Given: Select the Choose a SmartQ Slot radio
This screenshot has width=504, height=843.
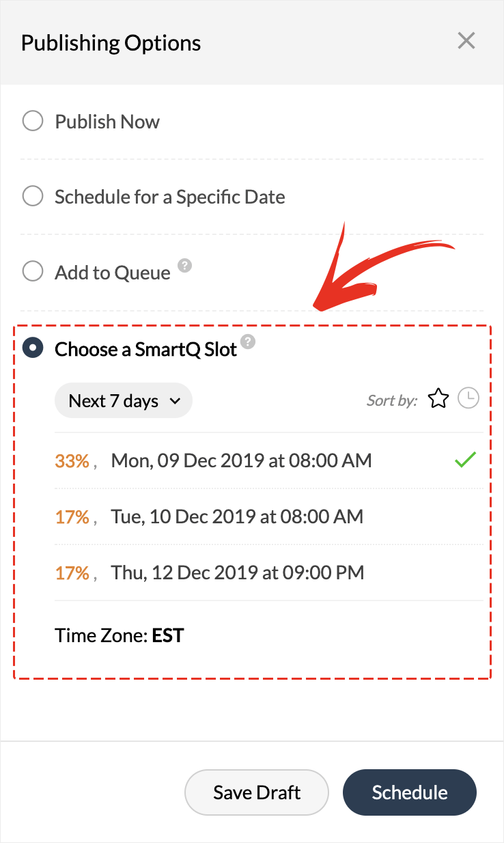Looking at the screenshot, I should click(x=33, y=349).
